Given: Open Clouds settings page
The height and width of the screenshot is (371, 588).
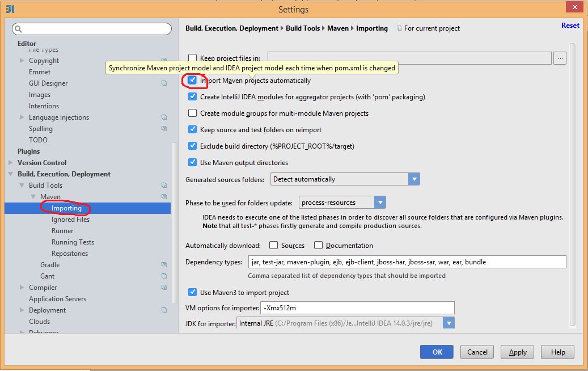Looking at the screenshot, I should click(x=39, y=321).
